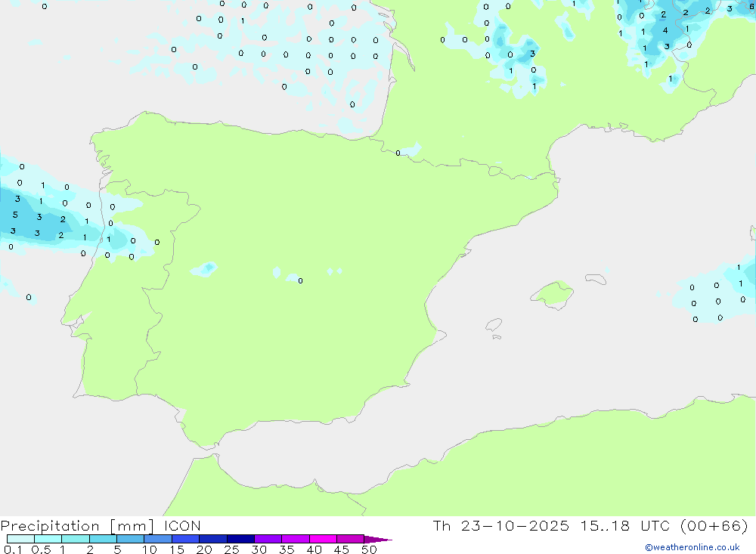Click the "0.5" legend scale label
This screenshot has height=554, width=756.
[41, 549]
